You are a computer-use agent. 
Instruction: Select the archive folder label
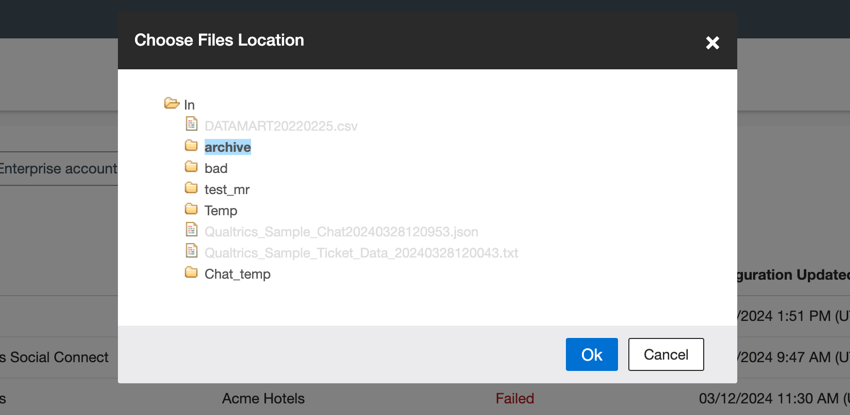228,147
